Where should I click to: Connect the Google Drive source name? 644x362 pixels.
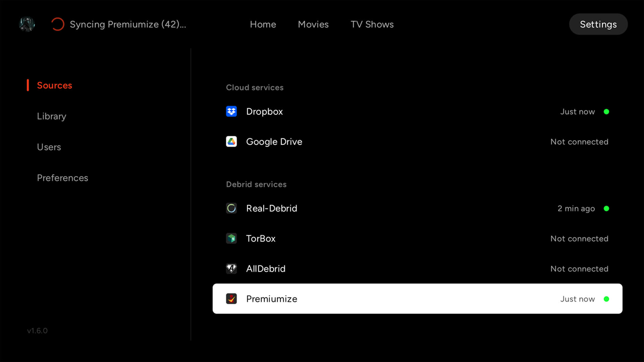[274, 142]
